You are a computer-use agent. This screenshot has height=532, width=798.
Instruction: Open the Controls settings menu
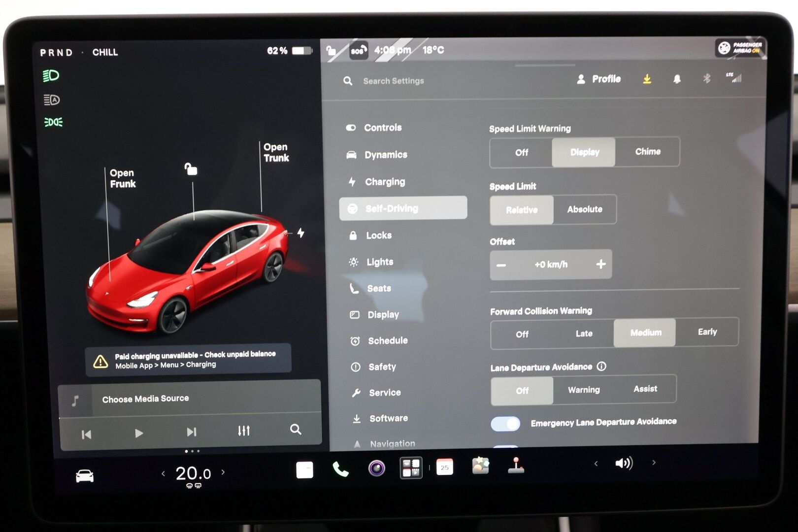383,128
